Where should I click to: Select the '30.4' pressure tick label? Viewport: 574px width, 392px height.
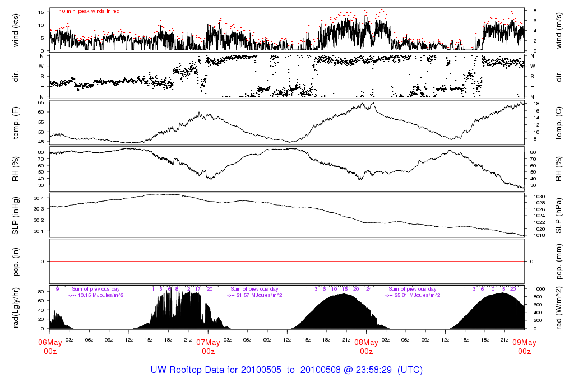click(x=39, y=198)
